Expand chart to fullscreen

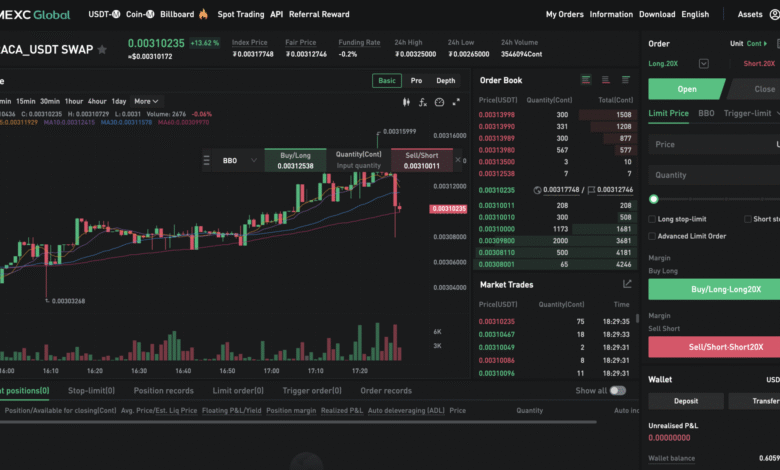(x=456, y=102)
